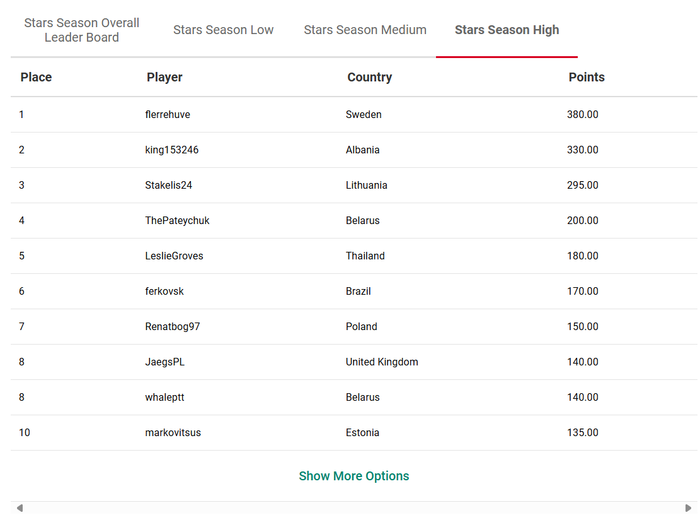Click Show More Options link
The width and height of the screenshot is (700, 515).
354,476
